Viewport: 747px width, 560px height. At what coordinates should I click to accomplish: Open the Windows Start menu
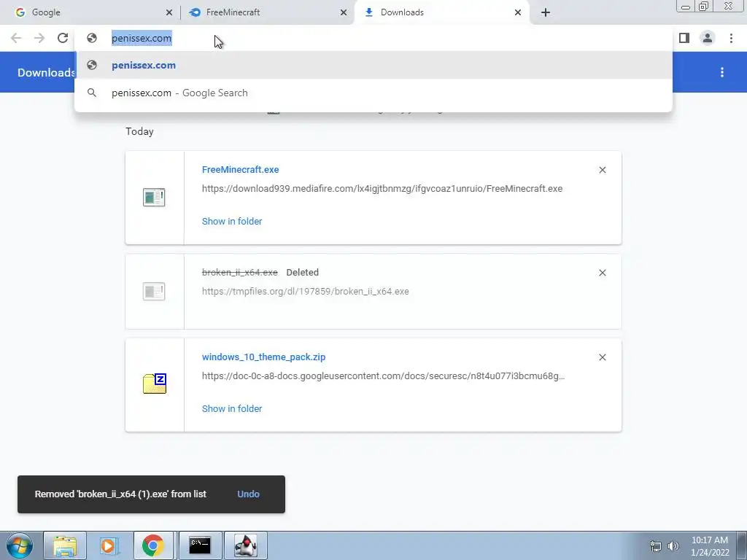pyautogui.click(x=20, y=545)
